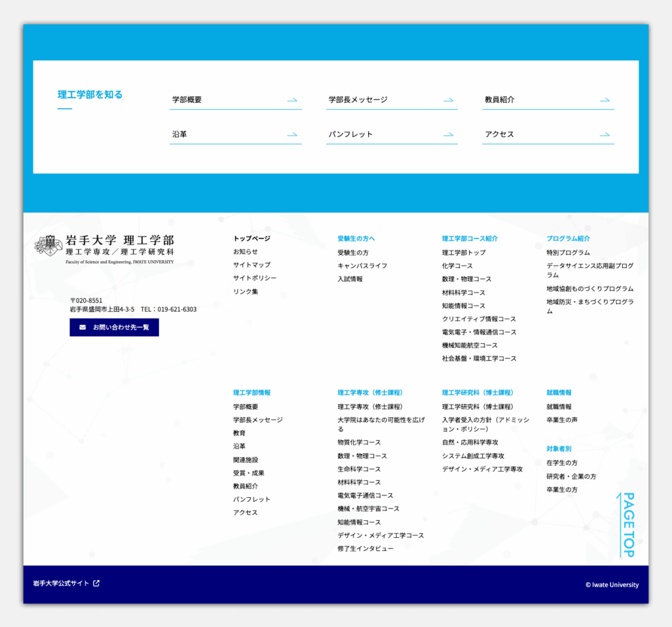Screen dimensions: 672x627
Task: Open the 岩手大学公式サイト link
Action: click(x=60, y=583)
